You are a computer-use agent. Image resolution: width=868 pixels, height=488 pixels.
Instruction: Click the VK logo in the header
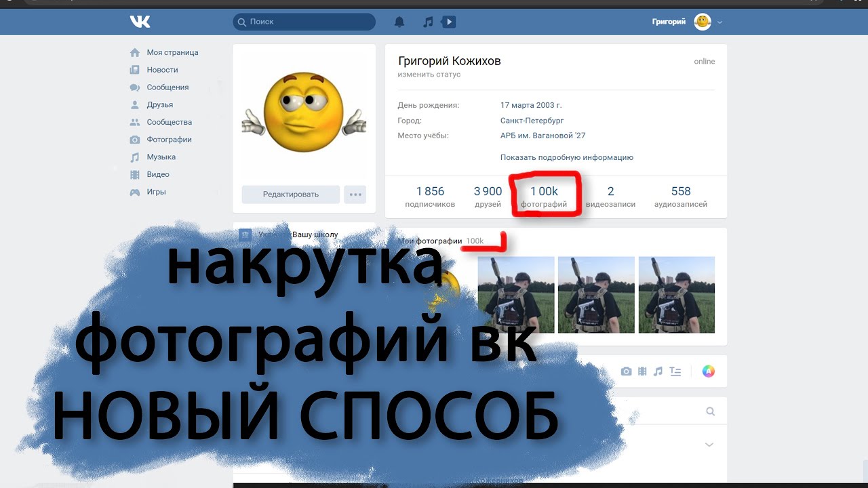click(x=140, y=22)
